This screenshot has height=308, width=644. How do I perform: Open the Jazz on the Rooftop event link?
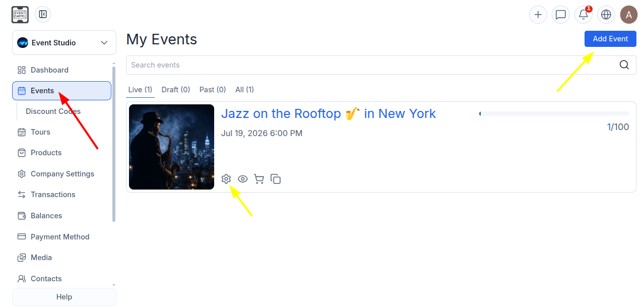pyautogui.click(x=329, y=114)
